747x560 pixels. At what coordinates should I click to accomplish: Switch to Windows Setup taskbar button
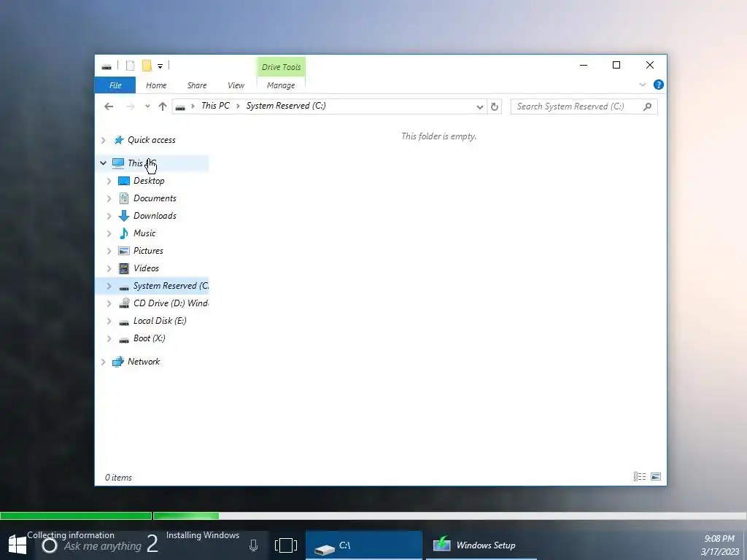pyautogui.click(x=481, y=545)
